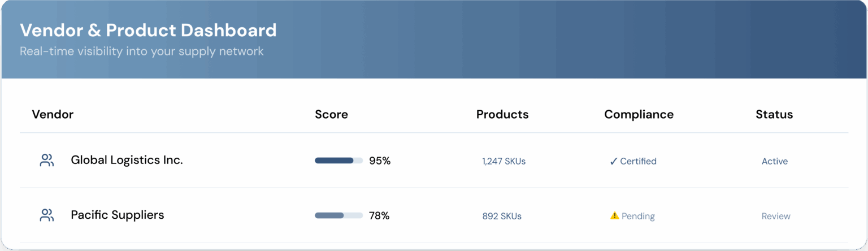Click the Review status badge
Image resolution: width=868 pixels, height=251 pixels.
(776, 216)
